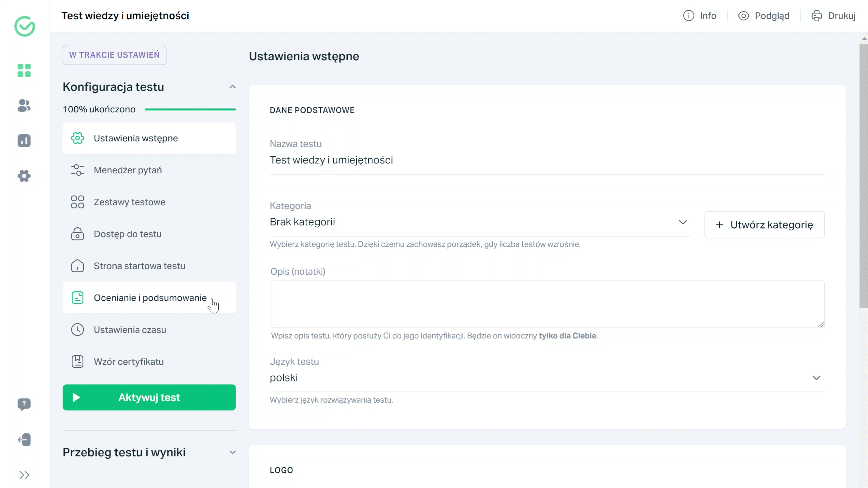Click the Menedżer pytań questions manager icon

click(x=78, y=170)
